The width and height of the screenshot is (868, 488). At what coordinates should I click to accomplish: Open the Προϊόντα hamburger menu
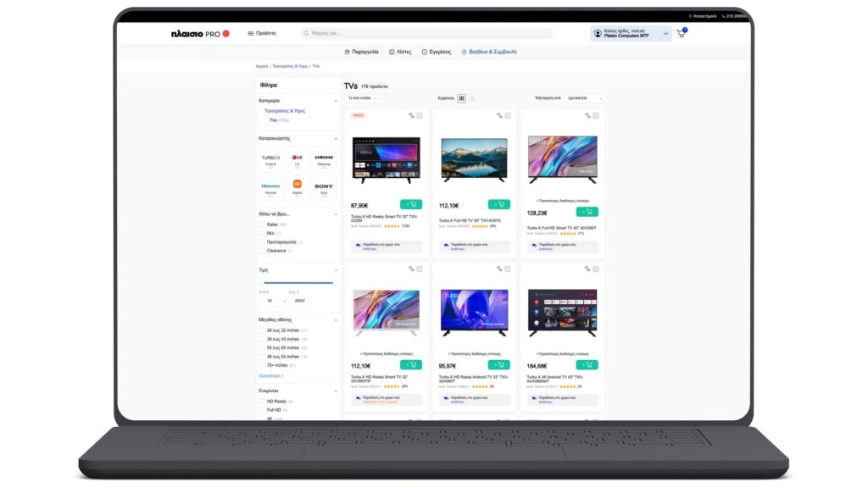click(261, 33)
